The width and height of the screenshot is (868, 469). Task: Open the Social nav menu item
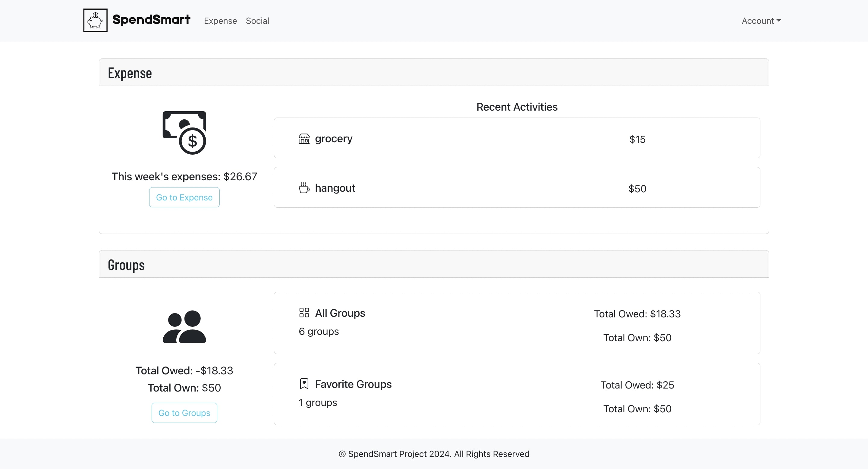[x=257, y=21]
